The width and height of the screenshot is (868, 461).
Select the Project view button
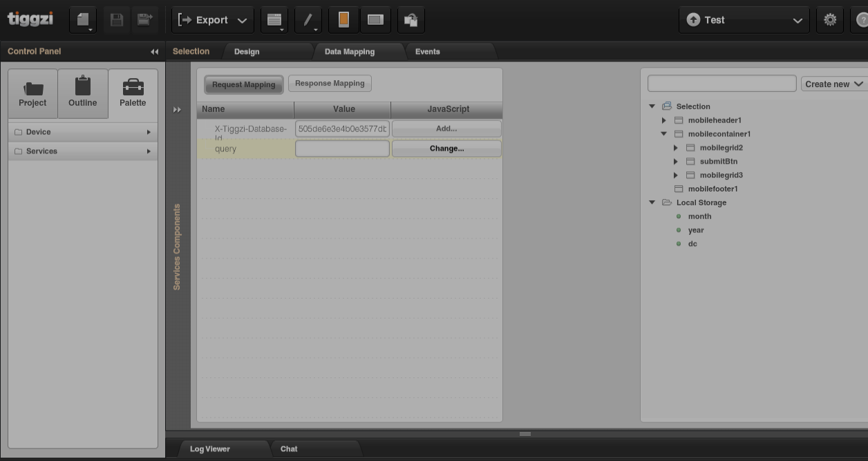(x=32, y=93)
